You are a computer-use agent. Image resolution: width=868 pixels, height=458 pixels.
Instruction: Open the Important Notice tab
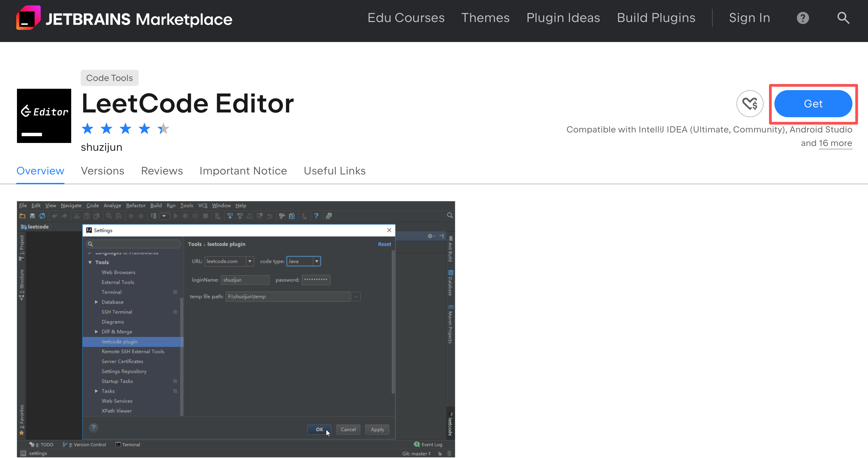[x=243, y=171]
